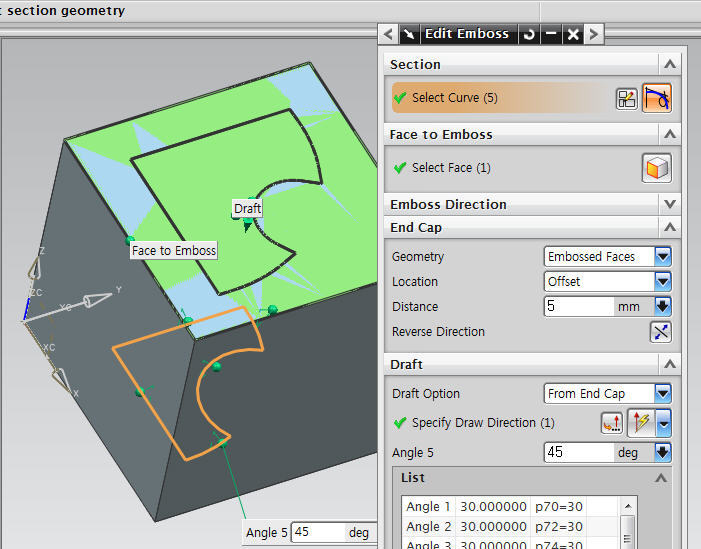The width and height of the screenshot is (701, 549).
Task: Click the Sketch Section icon
Action: tap(627, 98)
